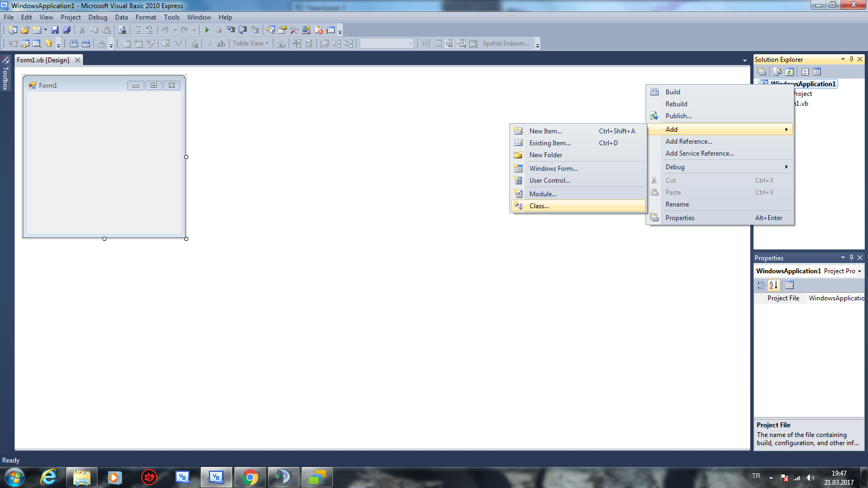This screenshot has width=868, height=488.
Task: Open the Tools menu
Action: [171, 17]
